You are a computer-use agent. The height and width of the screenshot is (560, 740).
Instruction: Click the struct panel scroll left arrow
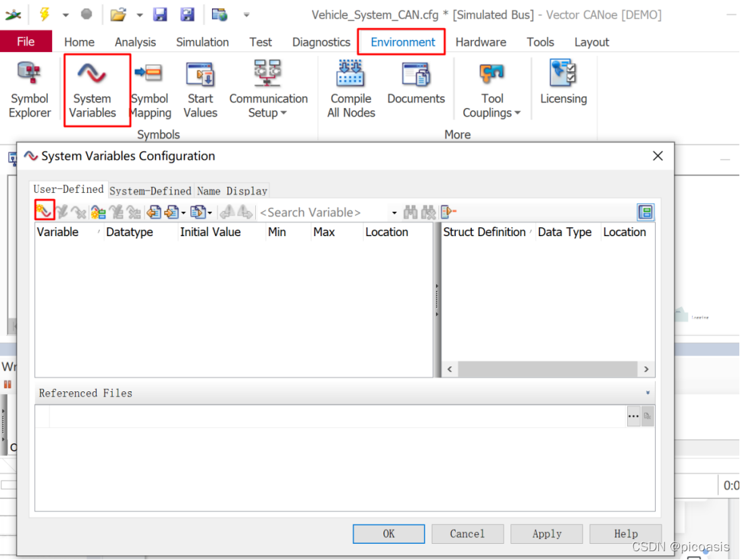(450, 370)
